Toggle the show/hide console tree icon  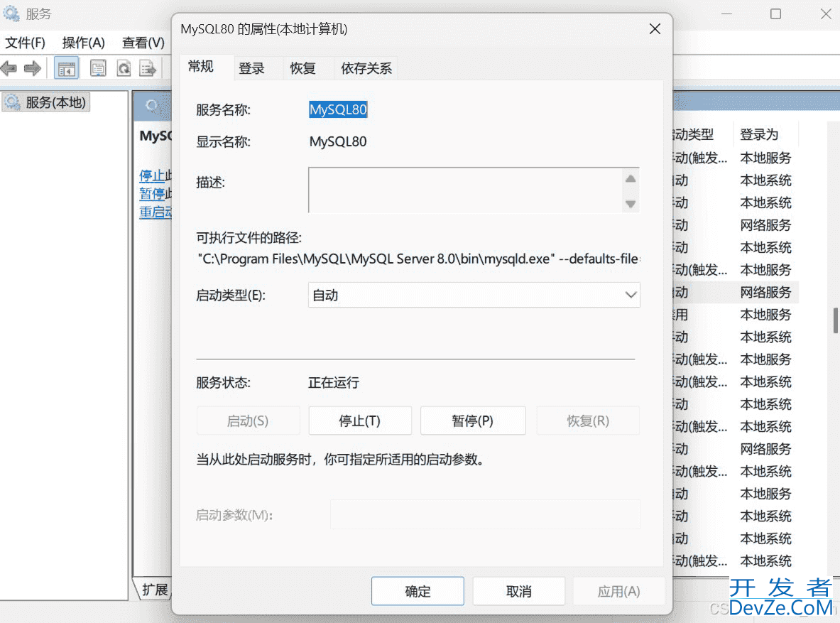click(67, 68)
